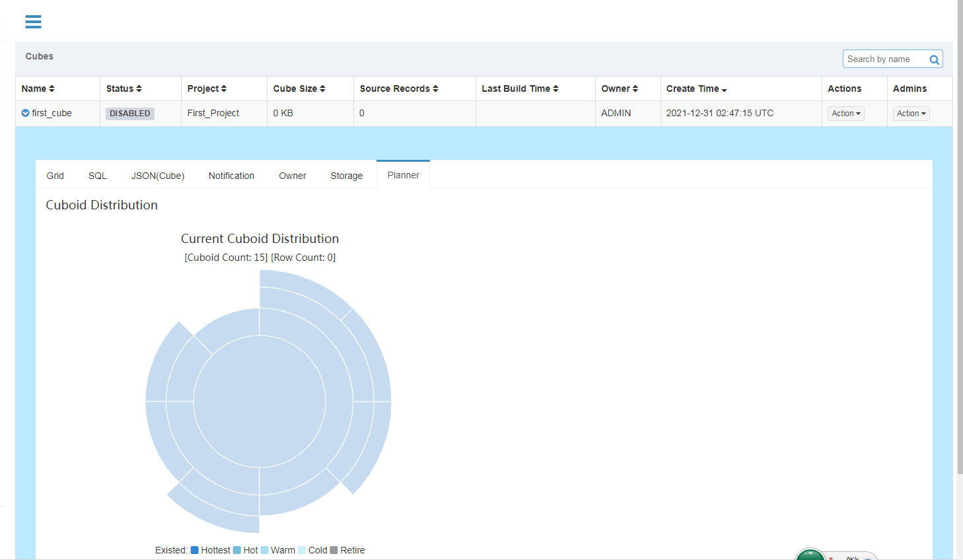The image size is (963, 560).
Task: Sort cubes by Last Build Time
Action: coord(520,88)
